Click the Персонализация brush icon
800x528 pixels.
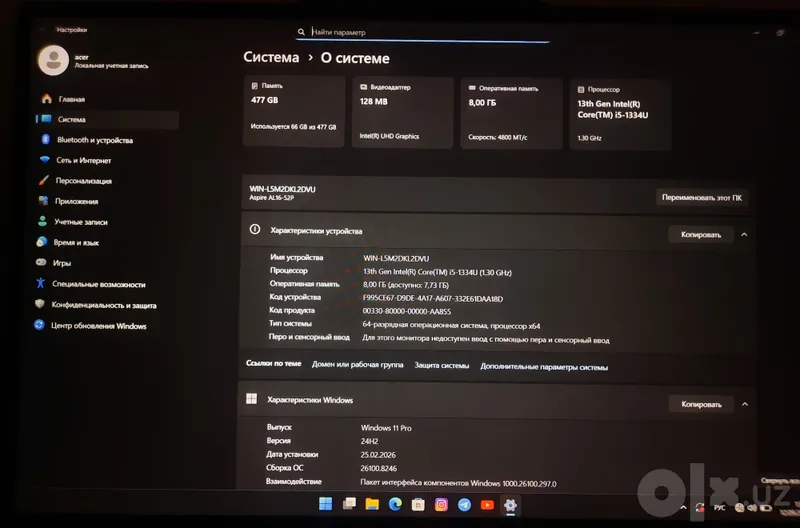click(x=44, y=180)
